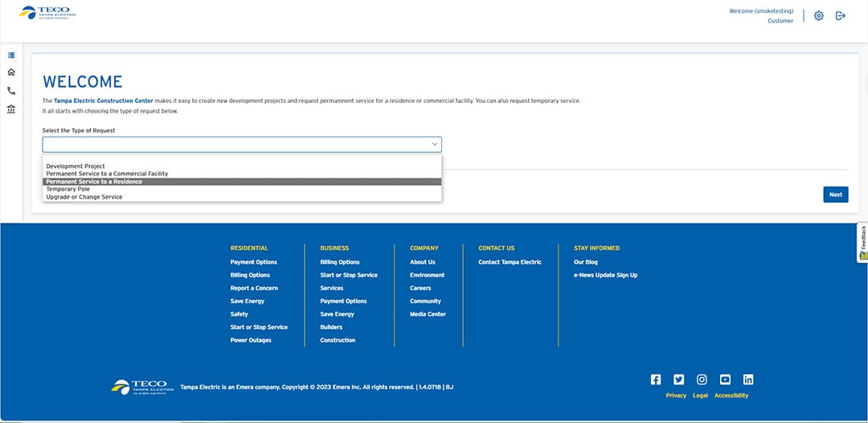Open the LinkedIn icon in footer

click(748, 380)
